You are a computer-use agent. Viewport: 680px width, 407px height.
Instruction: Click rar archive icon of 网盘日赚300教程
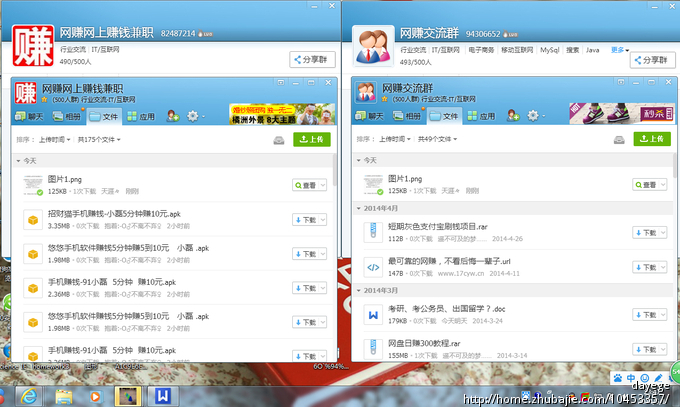[373, 349]
